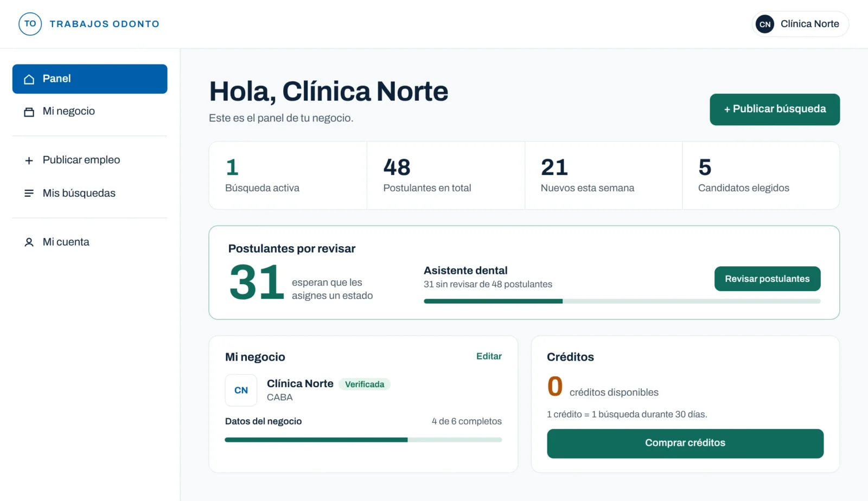Go to Mi negocio in sidebar
The height and width of the screenshot is (501, 868).
pos(90,112)
